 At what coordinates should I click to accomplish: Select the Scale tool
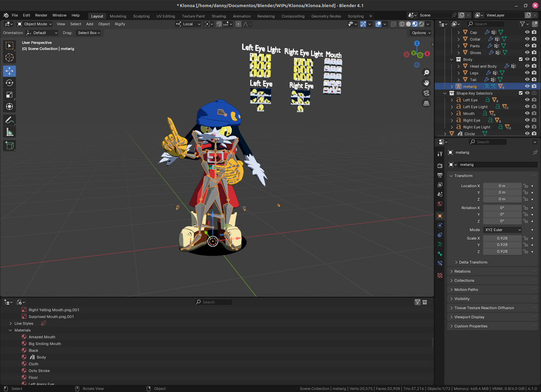(9, 95)
